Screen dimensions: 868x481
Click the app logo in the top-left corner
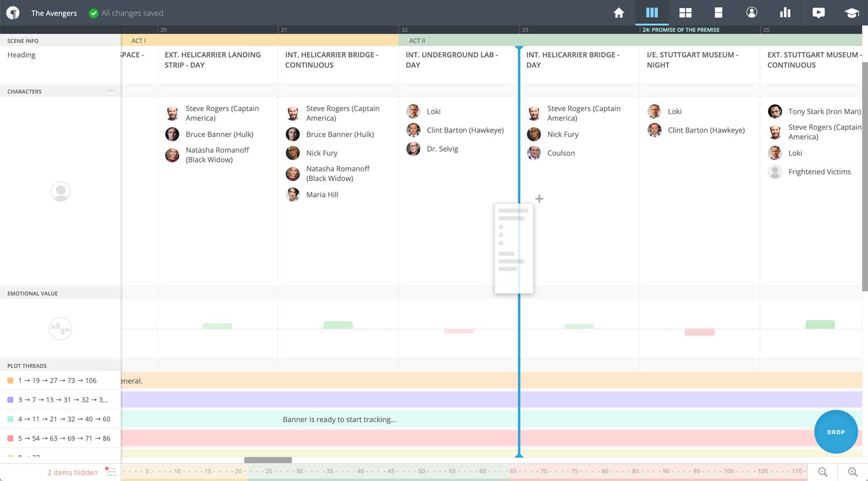coord(13,13)
